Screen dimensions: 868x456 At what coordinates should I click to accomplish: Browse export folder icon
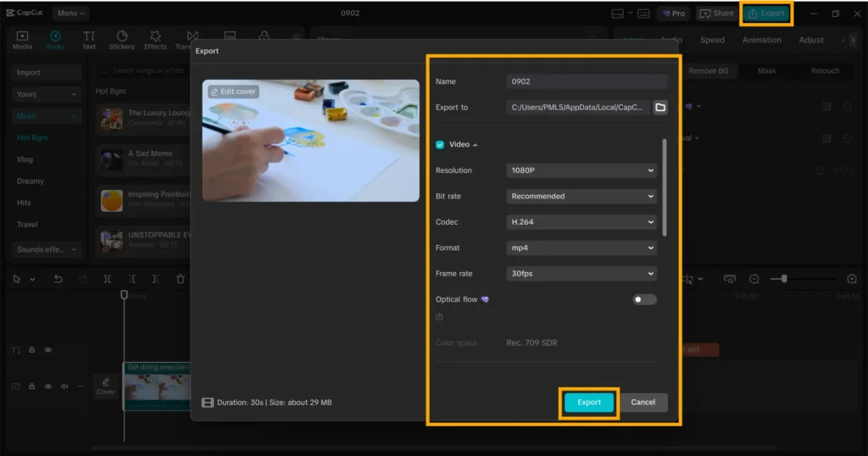659,108
